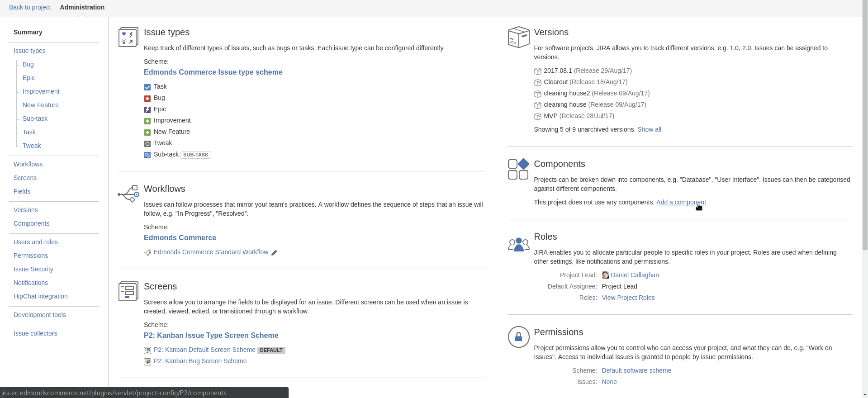Image resolution: width=868 pixels, height=398 pixels.
Task: Select Tweak in sidebar tree
Action: tap(32, 146)
